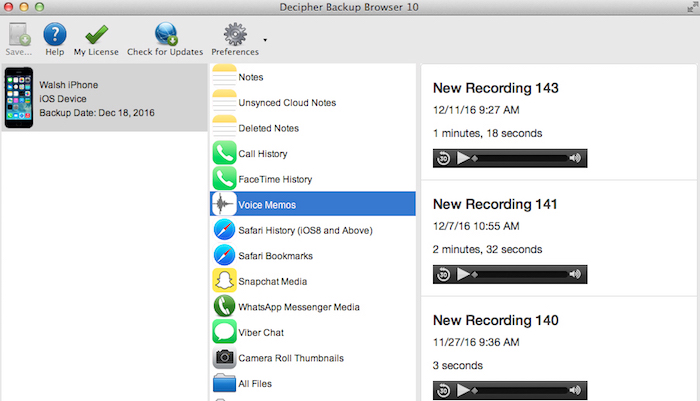Image resolution: width=700 pixels, height=401 pixels.
Task: Open Preferences gear icon
Action: click(x=235, y=34)
